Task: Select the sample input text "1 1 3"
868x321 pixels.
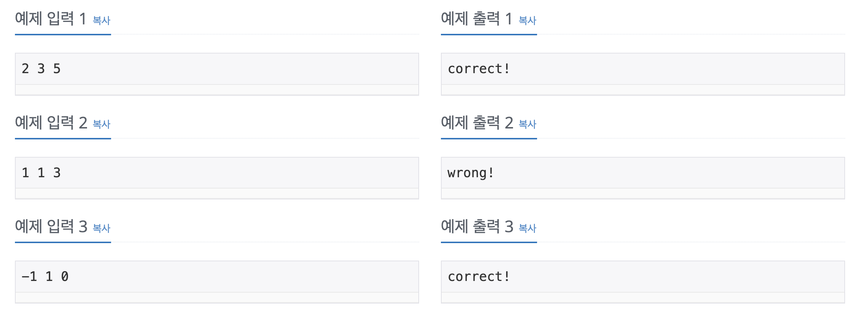Action: tap(41, 173)
